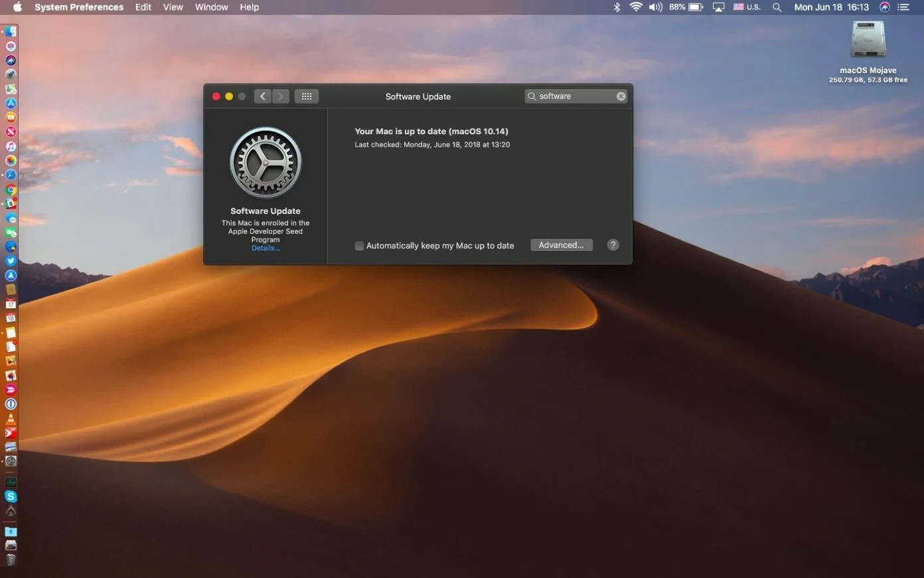Open Spotlight search in the menu bar
This screenshot has height=578, width=924.
777,7
